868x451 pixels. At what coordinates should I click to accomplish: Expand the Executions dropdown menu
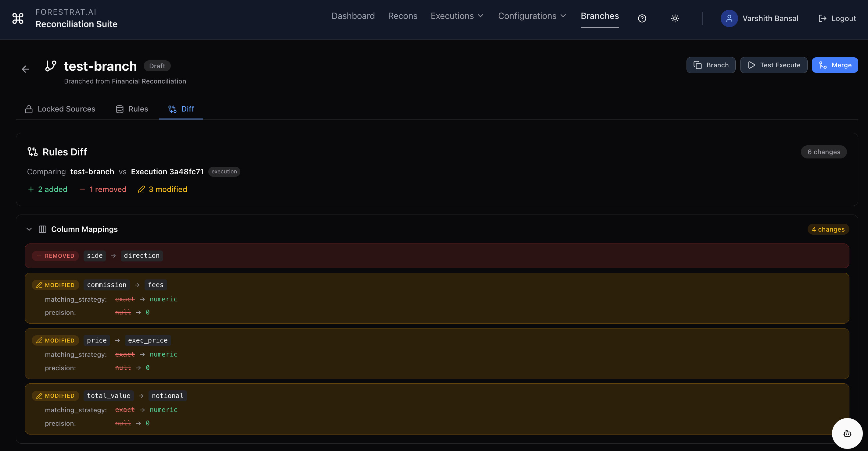[x=457, y=16]
